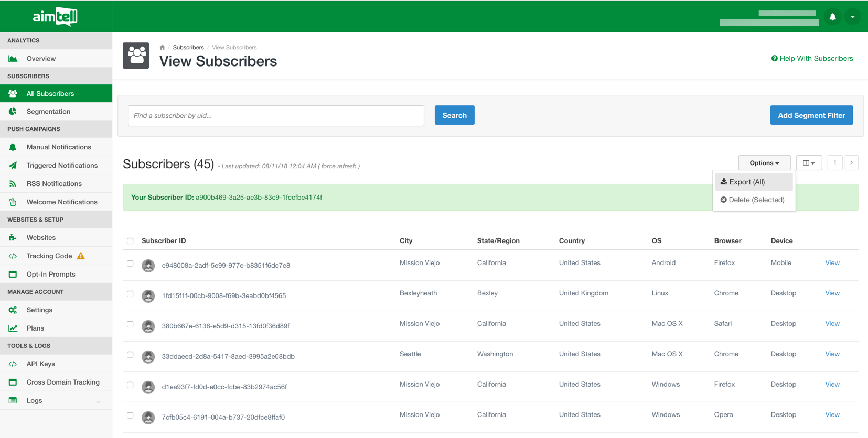Open Segmentation in sidebar
The width and height of the screenshot is (868, 438).
click(56, 112)
